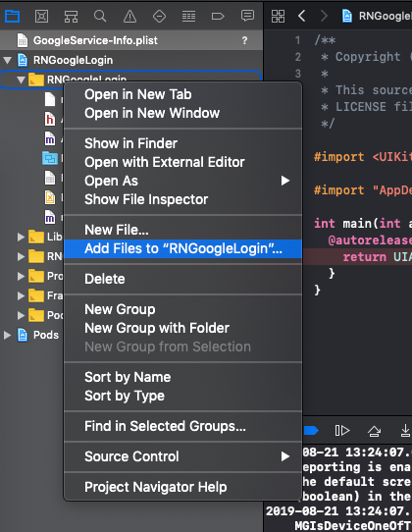Click code line '#import <UIKit'
The width and height of the screenshot is (412, 532).
click(x=363, y=157)
